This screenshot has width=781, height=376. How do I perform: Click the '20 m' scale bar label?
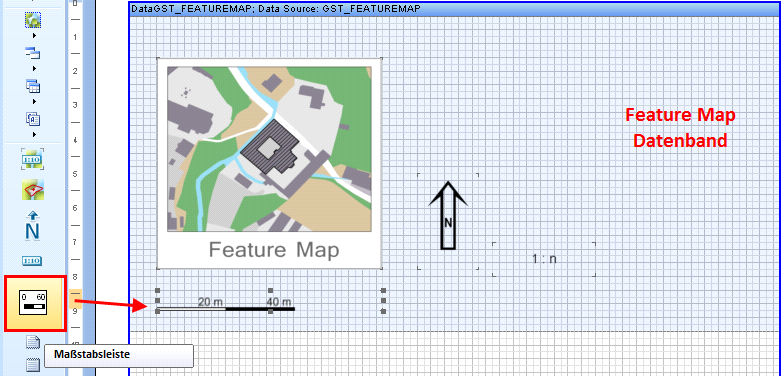211,302
